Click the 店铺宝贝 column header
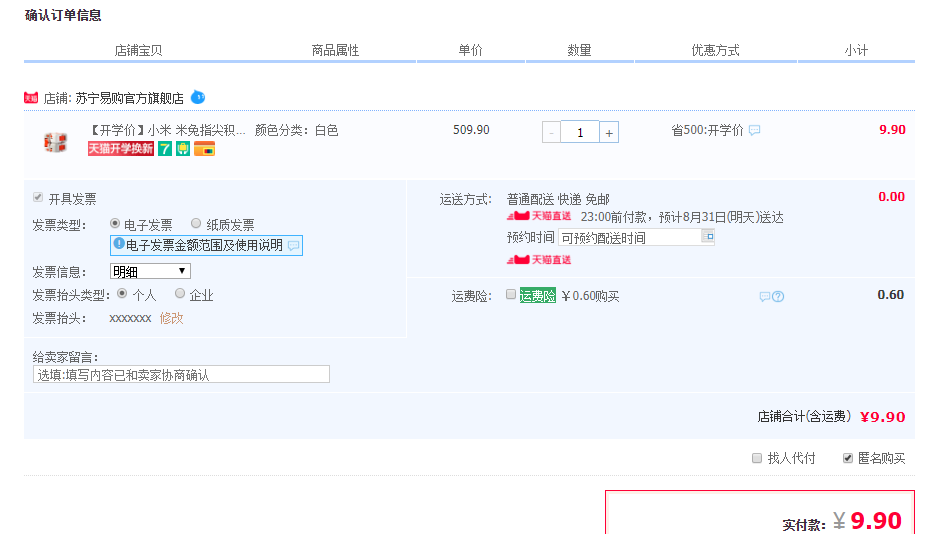Screen dimensions: 929x534 138,50
